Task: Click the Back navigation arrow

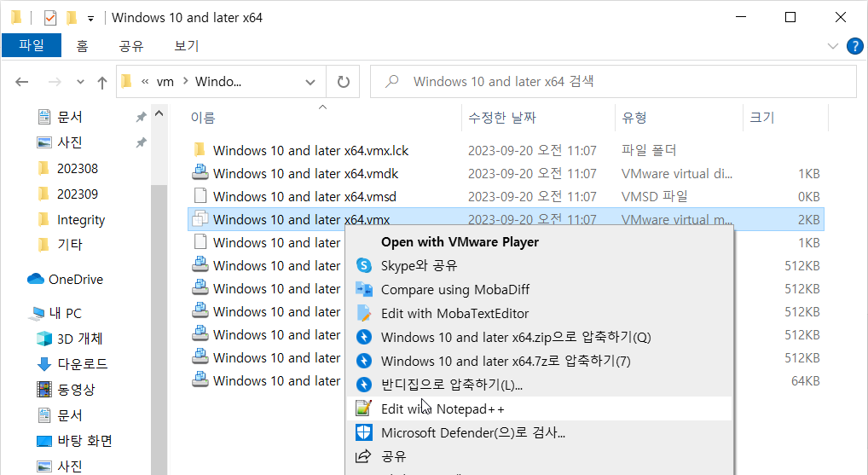Action: pyautogui.click(x=21, y=82)
